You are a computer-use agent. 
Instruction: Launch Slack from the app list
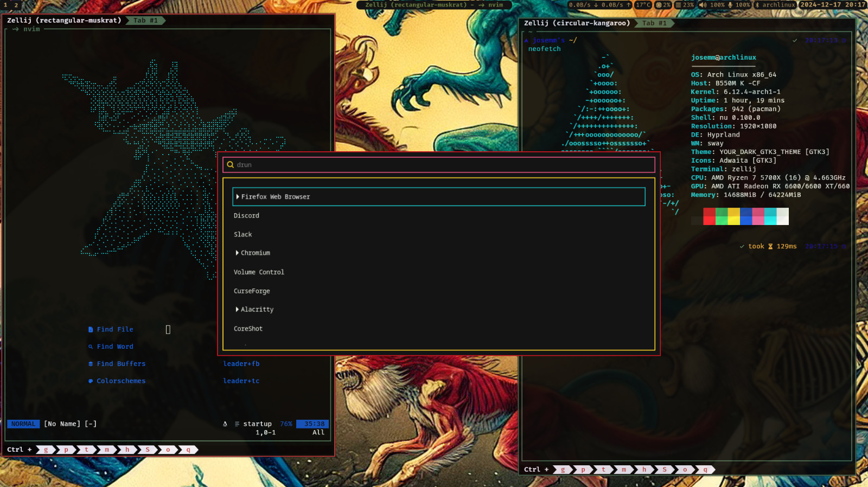tap(242, 235)
